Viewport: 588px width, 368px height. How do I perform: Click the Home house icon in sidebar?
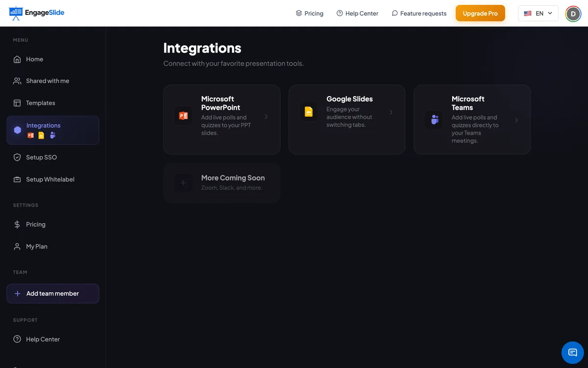click(x=17, y=59)
